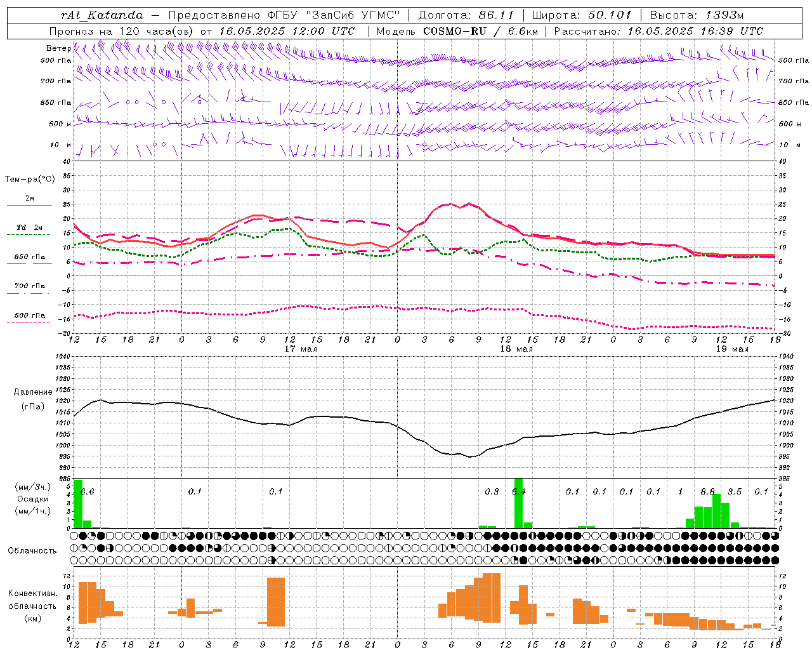The height and width of the screenshot is (650, 812).
Task: Click the 2м temperature legend entry
Action: pyautogui.click(x=30, y=198)
